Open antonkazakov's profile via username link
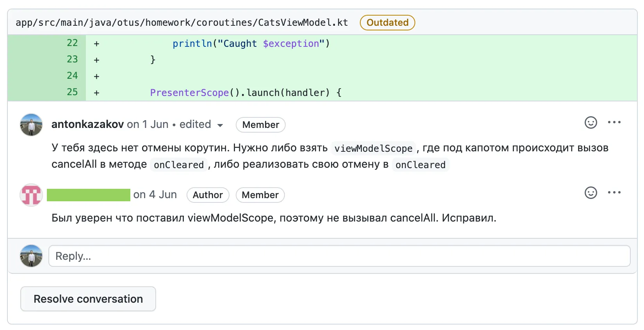Screen dimensions: 644x330 point(88,124)
